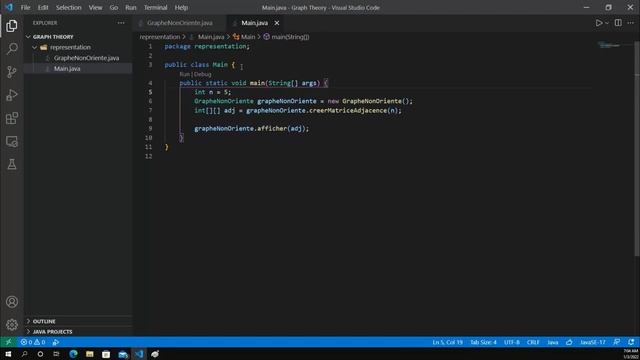Click Debug code lens above main
Viewport: 640px width, 360px height.
click(202, 74)
